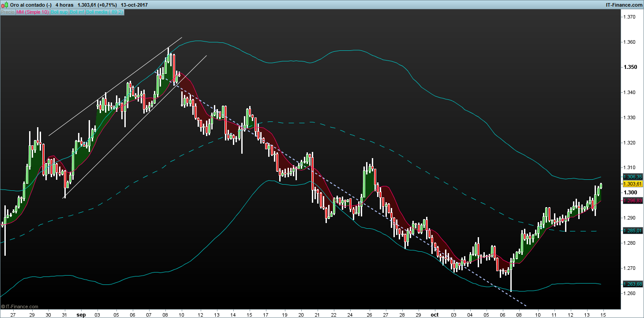Open the MM (Simple 10) indicator settings

[32, 12]
